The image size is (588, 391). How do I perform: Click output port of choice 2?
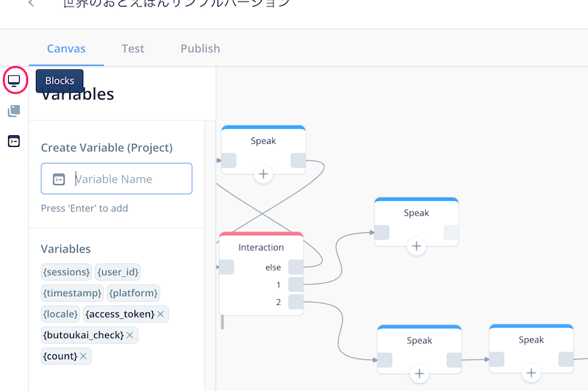(295, 302)
